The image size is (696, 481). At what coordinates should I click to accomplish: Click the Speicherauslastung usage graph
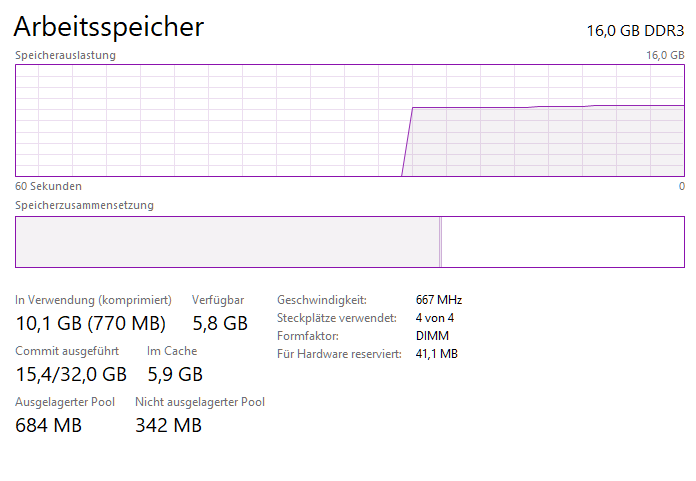click(x=349, y=120)
